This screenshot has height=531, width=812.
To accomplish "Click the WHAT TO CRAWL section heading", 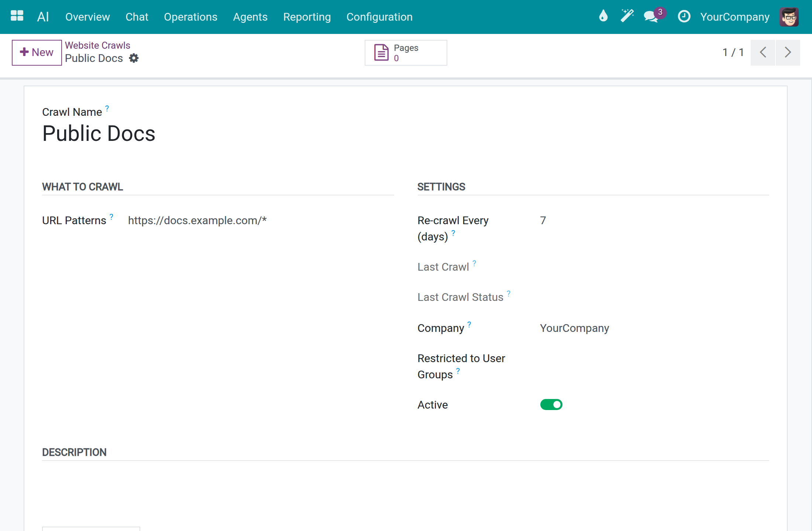I will tap(82, 187).
